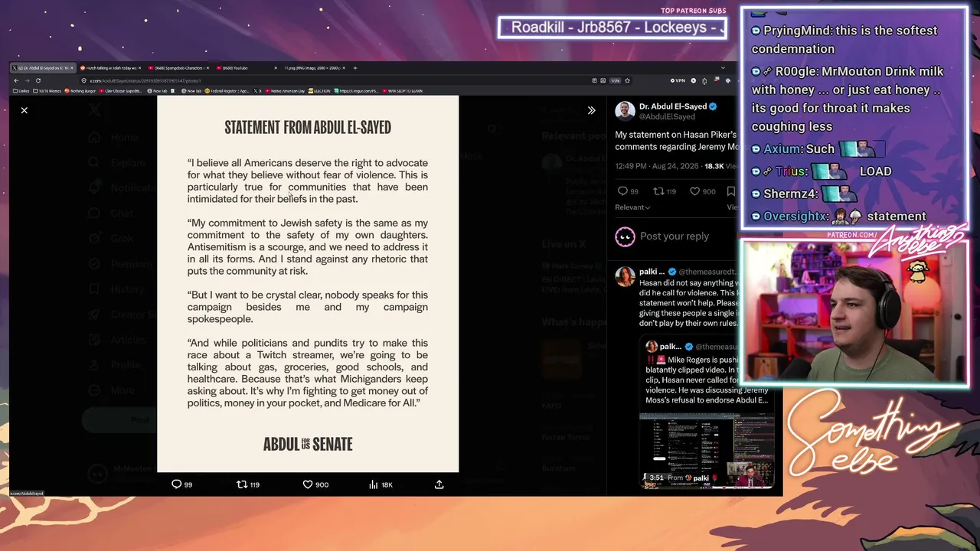
Task: Click the post timestamp 12:49 PM Aug 24
Action: 658,166
